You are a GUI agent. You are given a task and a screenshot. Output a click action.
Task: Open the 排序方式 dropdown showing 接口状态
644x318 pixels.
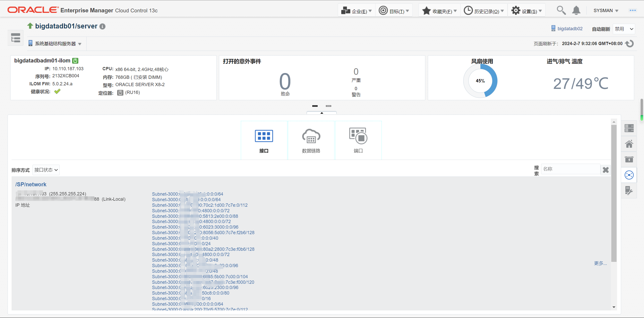coord(46,170)
